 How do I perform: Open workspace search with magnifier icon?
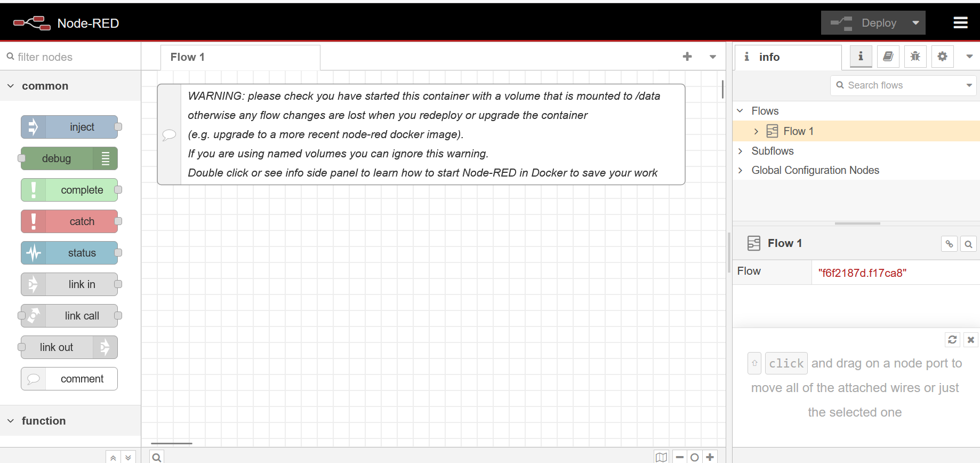[157, 457]
